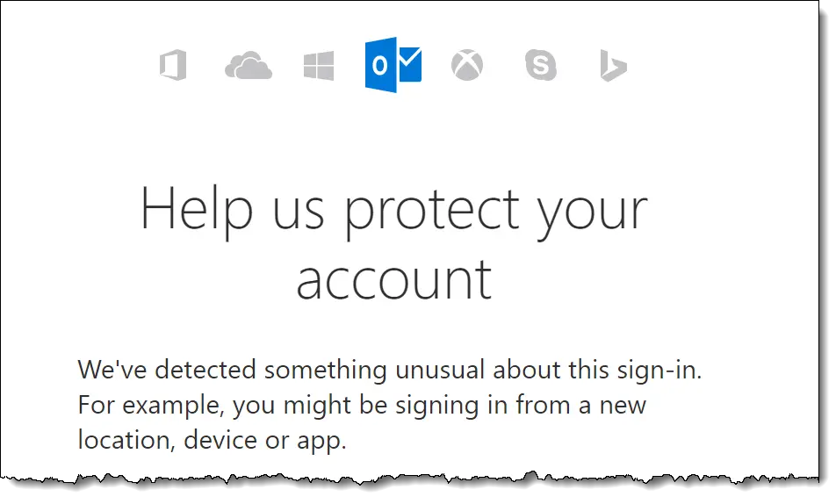Select the OneDrive cloud icon
The width and height of the screenshot is (836, 504).
[249, 66]
